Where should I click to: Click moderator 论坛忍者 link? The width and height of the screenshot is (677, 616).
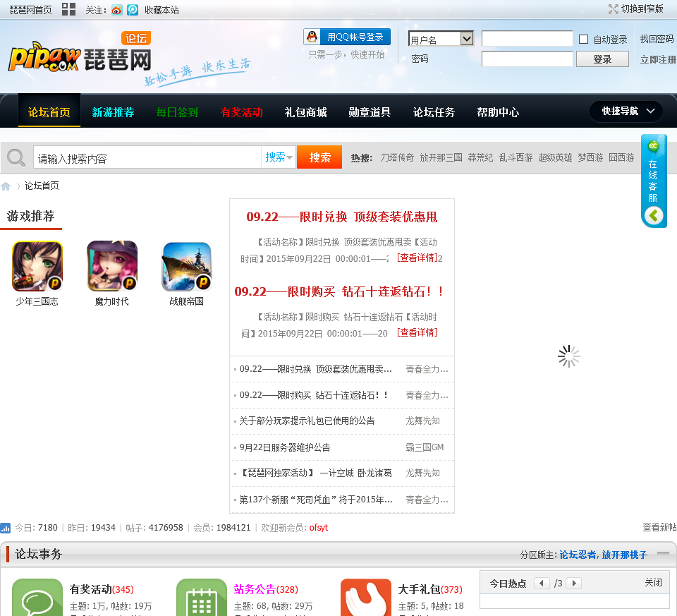coord(578,555)
